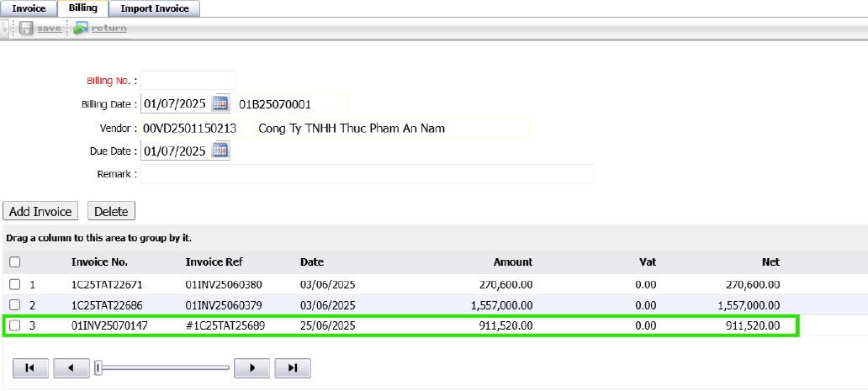The image size is (868, 391).
Task: Go to next page of invoices
Action: [x=251, y=368]
